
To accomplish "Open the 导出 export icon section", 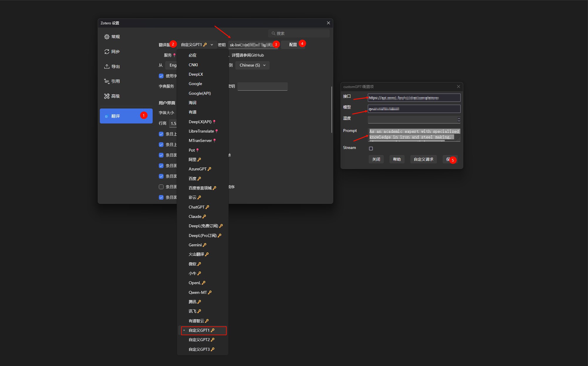I will point(107,67).
